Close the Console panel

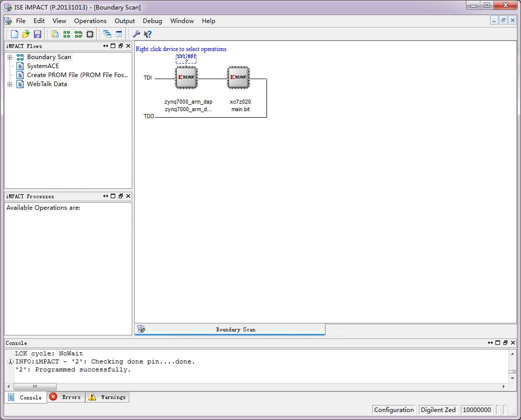(513, 342)
